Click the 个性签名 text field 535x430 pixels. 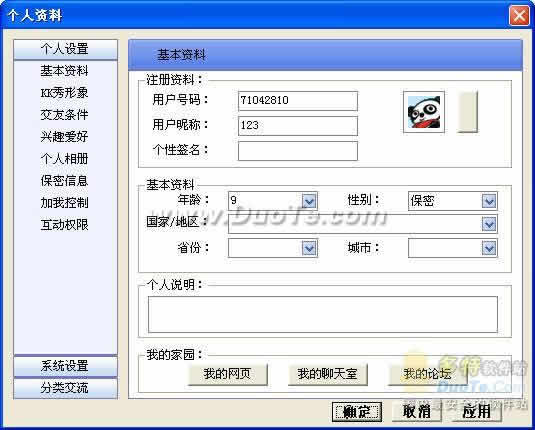pyautogui.click(x=298, y=151)
